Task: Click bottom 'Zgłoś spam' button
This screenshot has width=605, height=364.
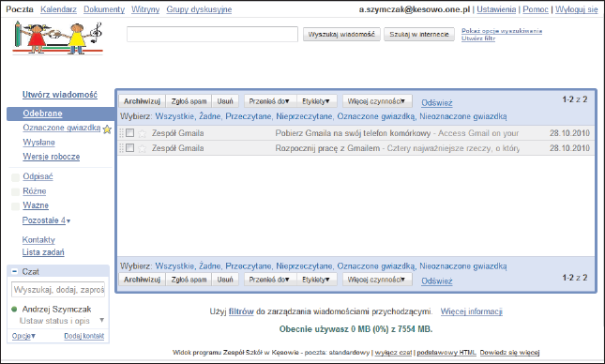Action: (x=189, y=280)
